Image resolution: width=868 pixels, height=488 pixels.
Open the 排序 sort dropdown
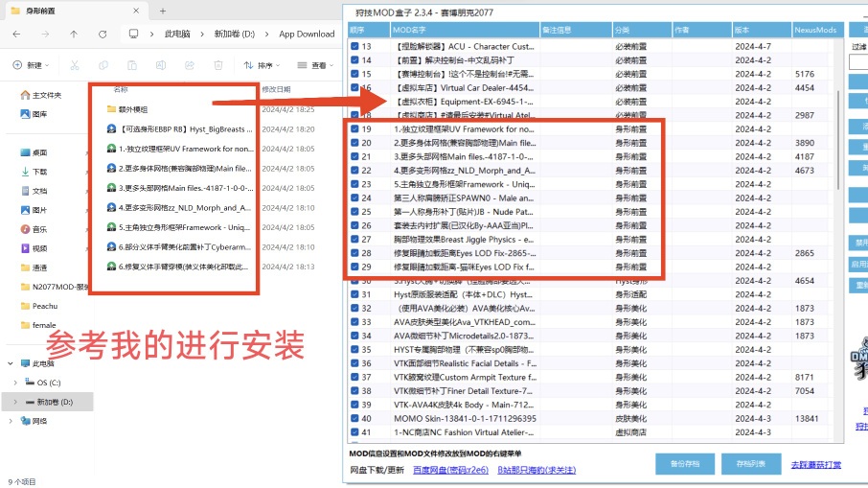[259, 65]
